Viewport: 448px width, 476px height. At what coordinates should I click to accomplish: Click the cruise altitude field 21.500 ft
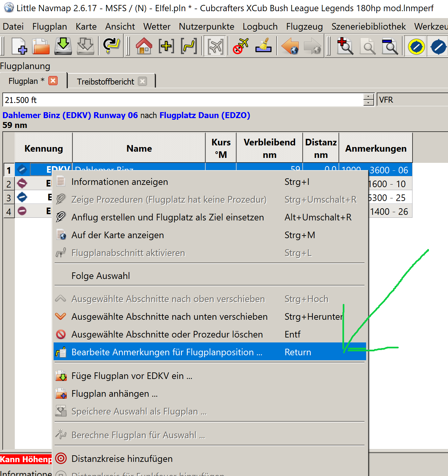(x=183, y=100)
